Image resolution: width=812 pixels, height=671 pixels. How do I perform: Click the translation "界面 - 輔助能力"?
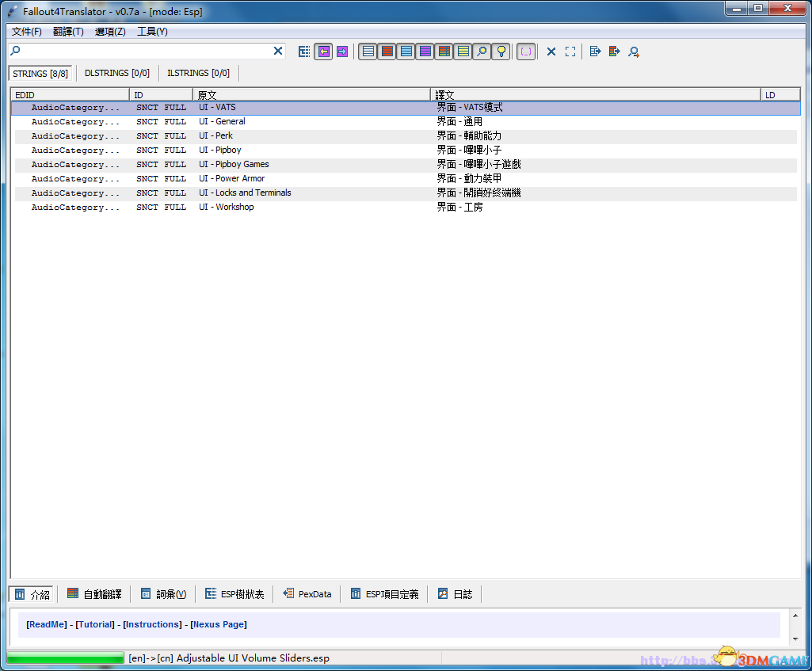click(x=469, y=135)
